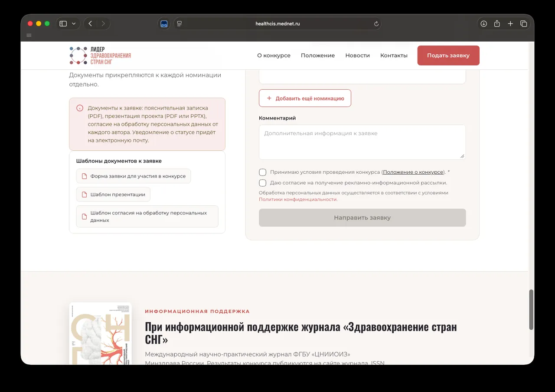Download the Шаблон презентации template
The image size is (555, 392).
pos(113,194)
